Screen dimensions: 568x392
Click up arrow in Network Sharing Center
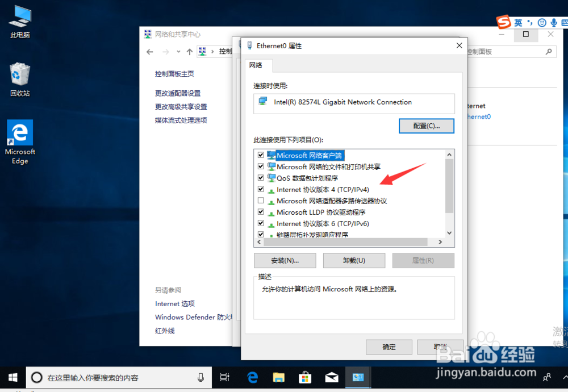pyautogui.click(x=190, y=52)
